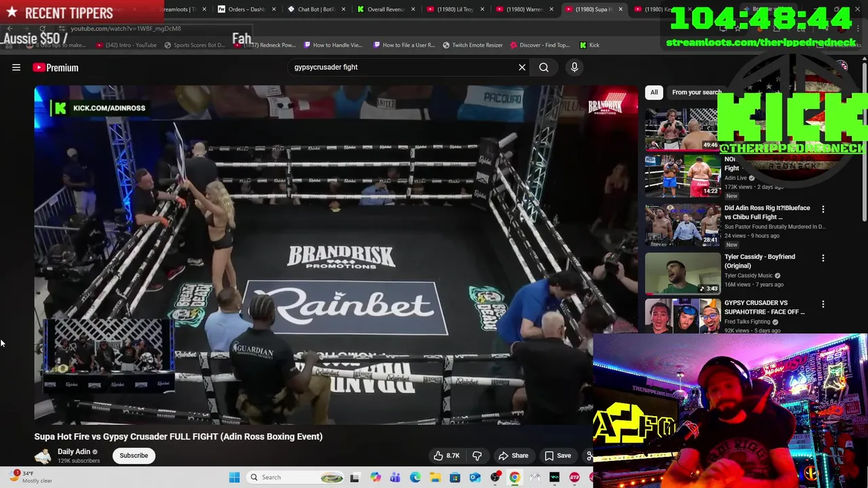Dislike the video with thumbs down
868x488 pixels.
point(477,455)
